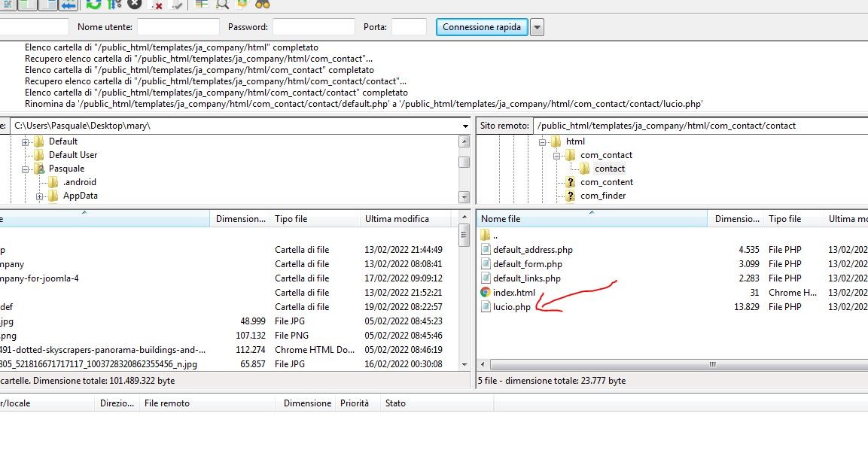Toggle directory comparison icon

coord(202,4)
